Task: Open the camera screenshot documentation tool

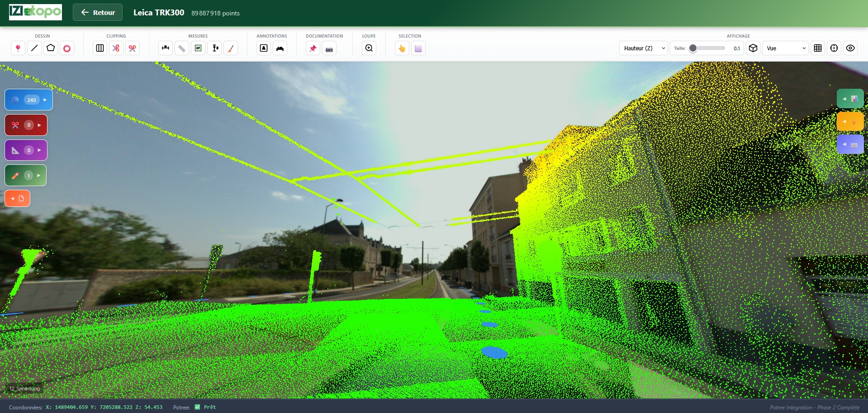Action: point(329,48)
